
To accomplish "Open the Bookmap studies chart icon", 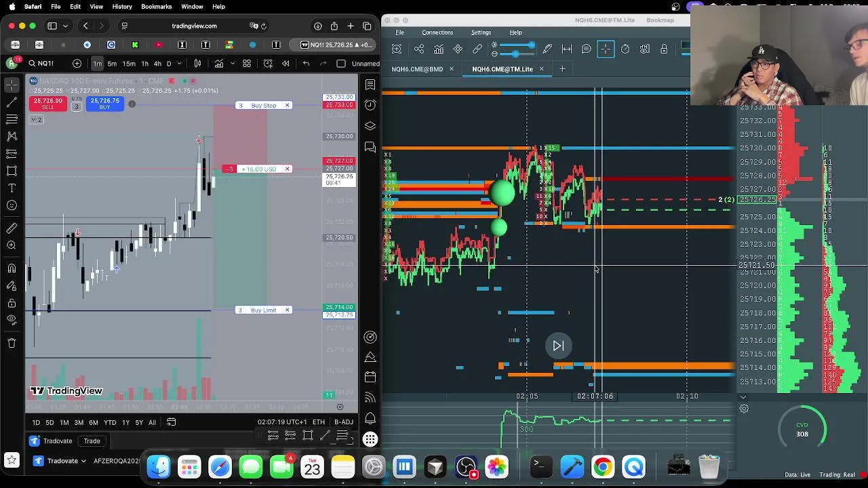I will [x=439, y=49].
